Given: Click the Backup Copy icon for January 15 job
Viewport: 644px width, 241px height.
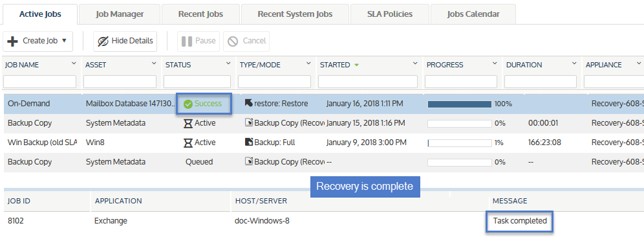Looking at the screenshot, I should click(248, 122).
